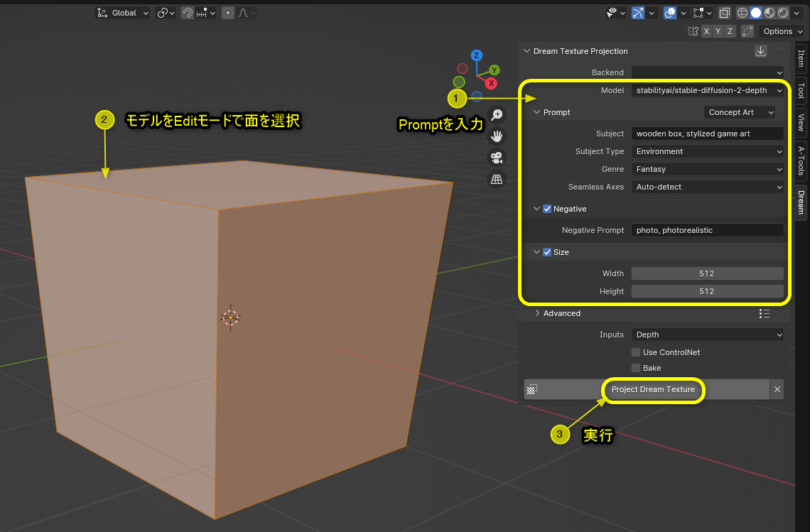Open the viewport Options menu
The height and width of the screenshot is (532, 810).
point(780,31)
